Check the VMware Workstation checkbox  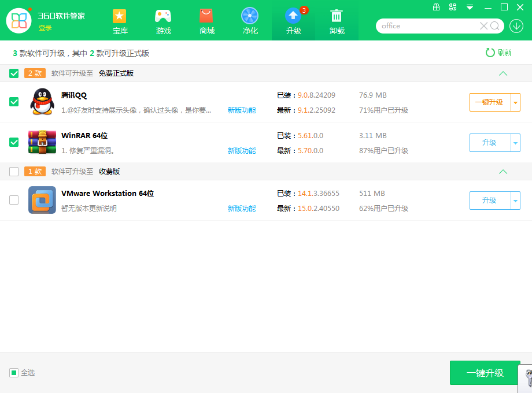tap(14, 200)
